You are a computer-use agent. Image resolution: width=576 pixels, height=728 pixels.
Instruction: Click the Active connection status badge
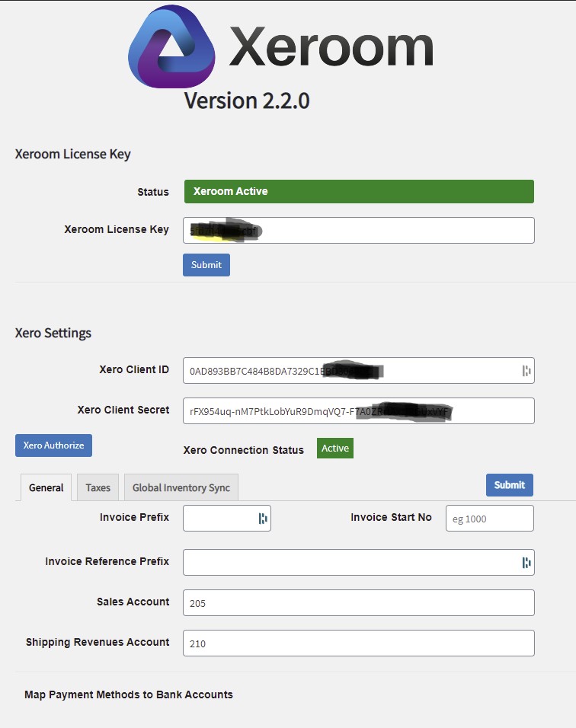[335, 448]
